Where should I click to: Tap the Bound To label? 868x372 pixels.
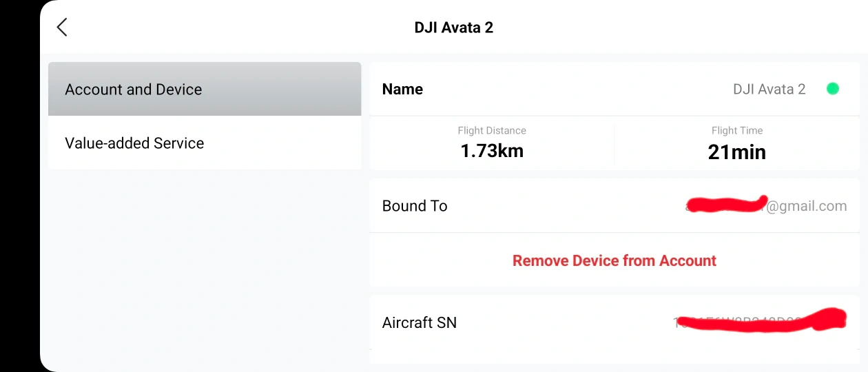click(415, 206)
